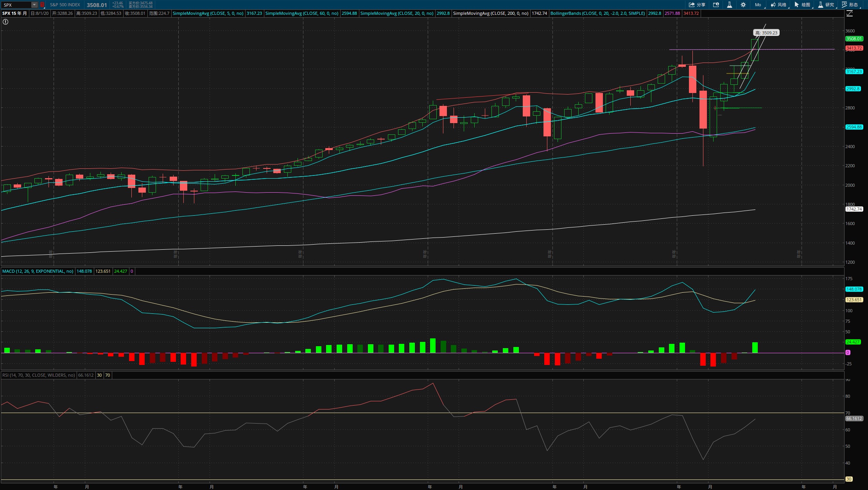Open chart settings gear icon

coord(743,5)
